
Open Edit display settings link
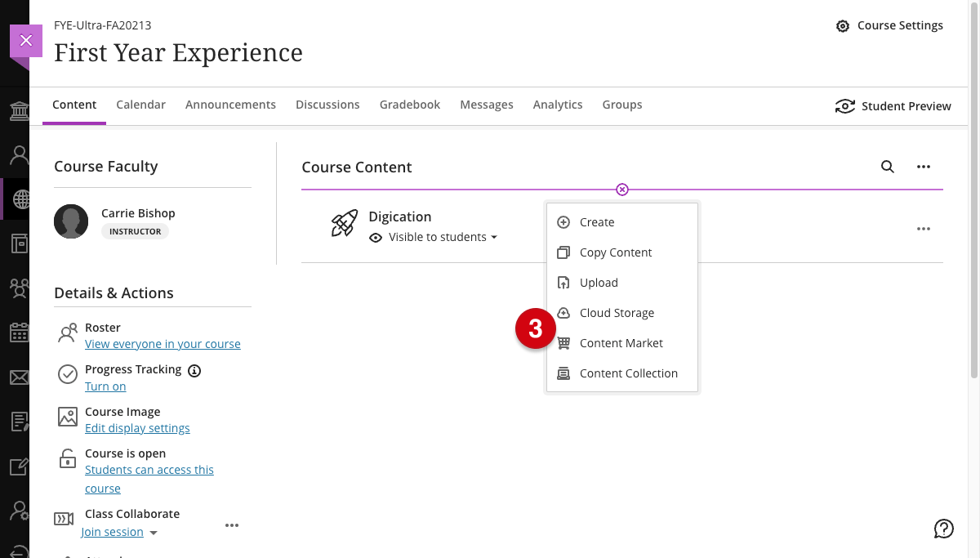coord(137,428)
